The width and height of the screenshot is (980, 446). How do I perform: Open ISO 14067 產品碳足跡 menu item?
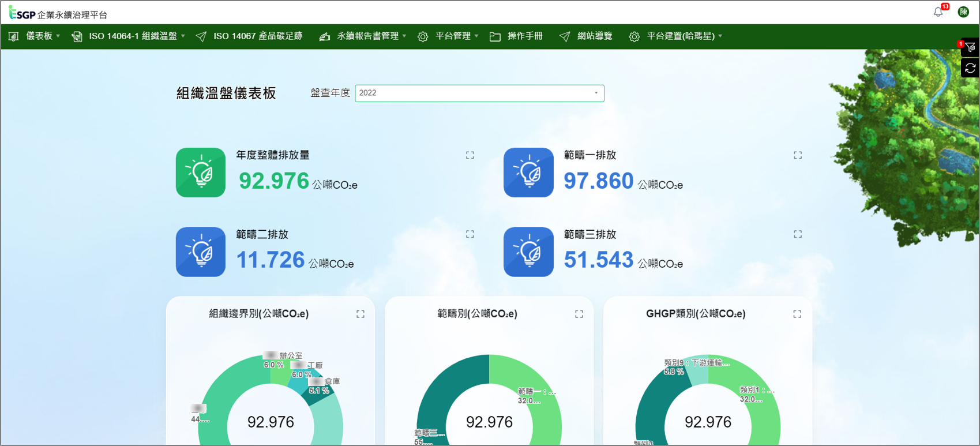point(249,36)
